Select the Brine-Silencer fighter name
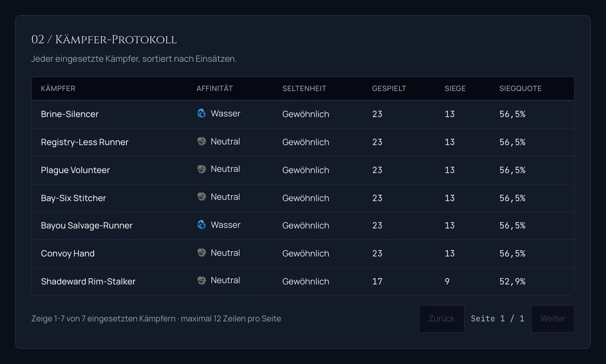Screen dimensions: 606x364 coord(69,114)
